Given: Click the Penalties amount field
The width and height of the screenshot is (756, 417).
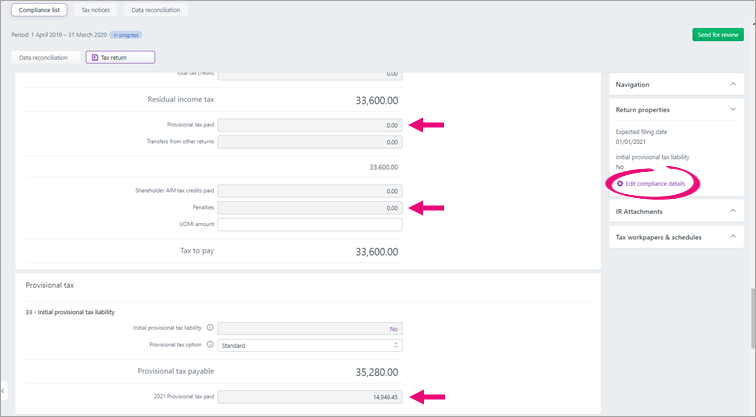Looking at the screenshot, I should point(310,207).
